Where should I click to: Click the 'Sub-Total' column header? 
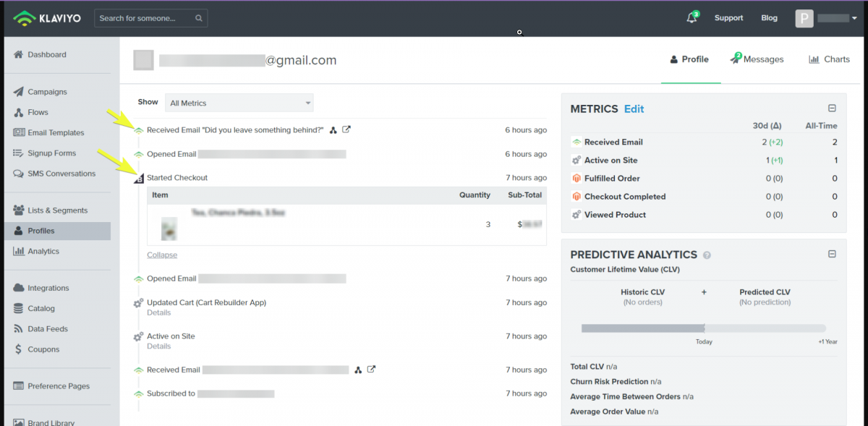coord(525,195)
